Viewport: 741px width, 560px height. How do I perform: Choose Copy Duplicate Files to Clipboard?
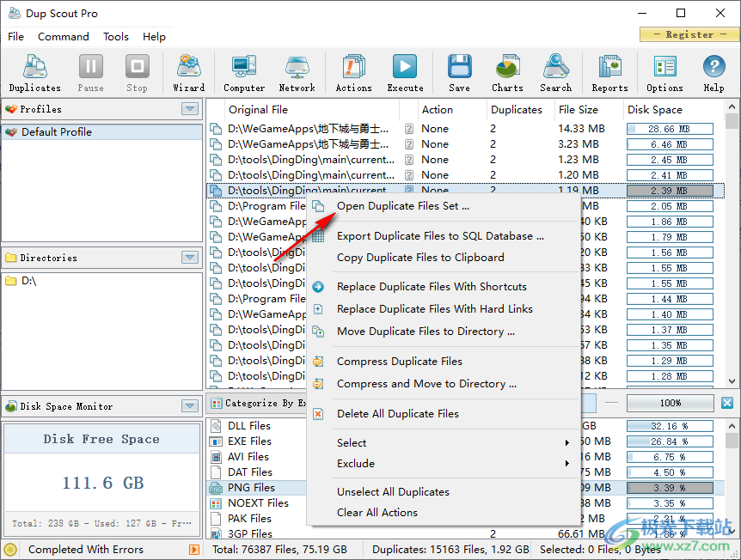(x=444, y=258)
